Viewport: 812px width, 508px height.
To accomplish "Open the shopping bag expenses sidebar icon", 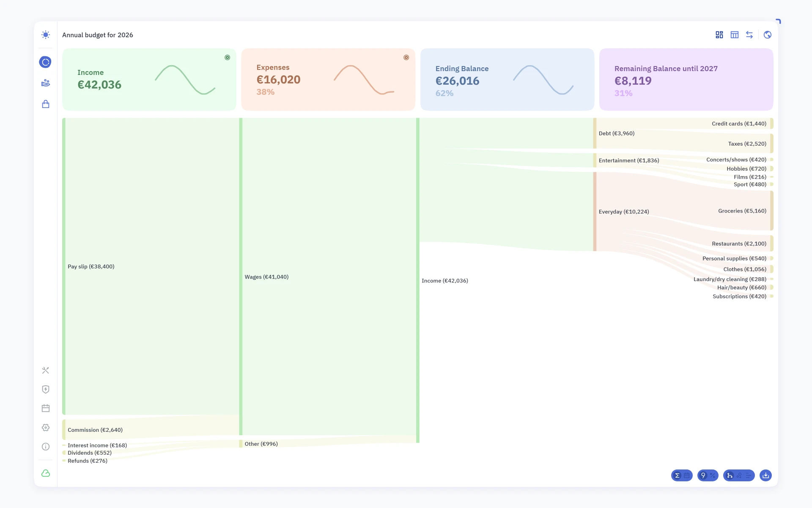I will tap(46, 104).
